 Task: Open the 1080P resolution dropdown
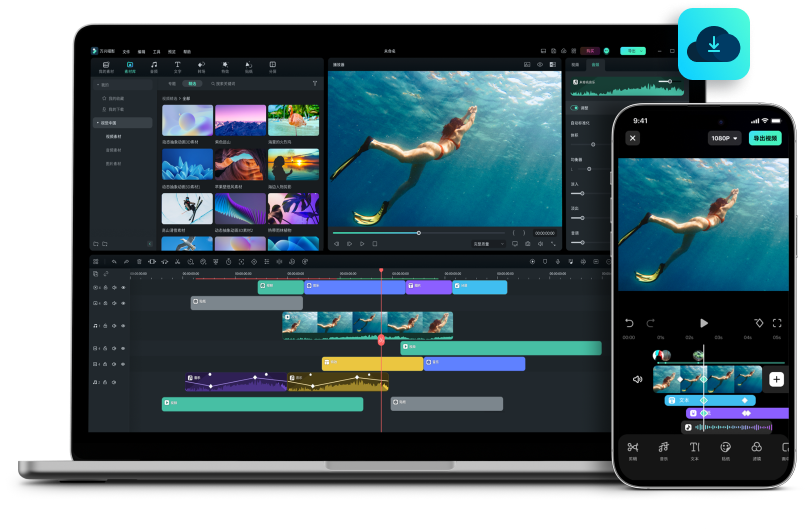pyautogui.click(x=723, y=138)
